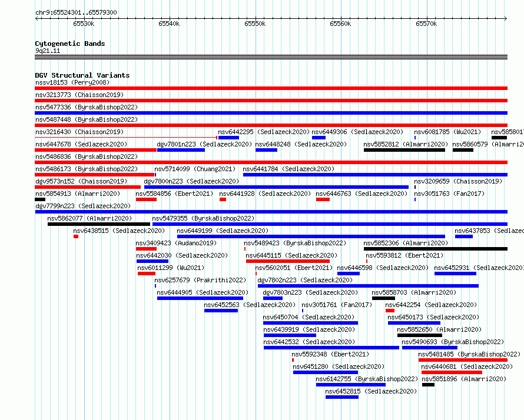The width and height of the screenshot is (524, 420).
Task: Click dgv7800n223 (Sedlazeck2020) label
Action: tap(191, 181)
